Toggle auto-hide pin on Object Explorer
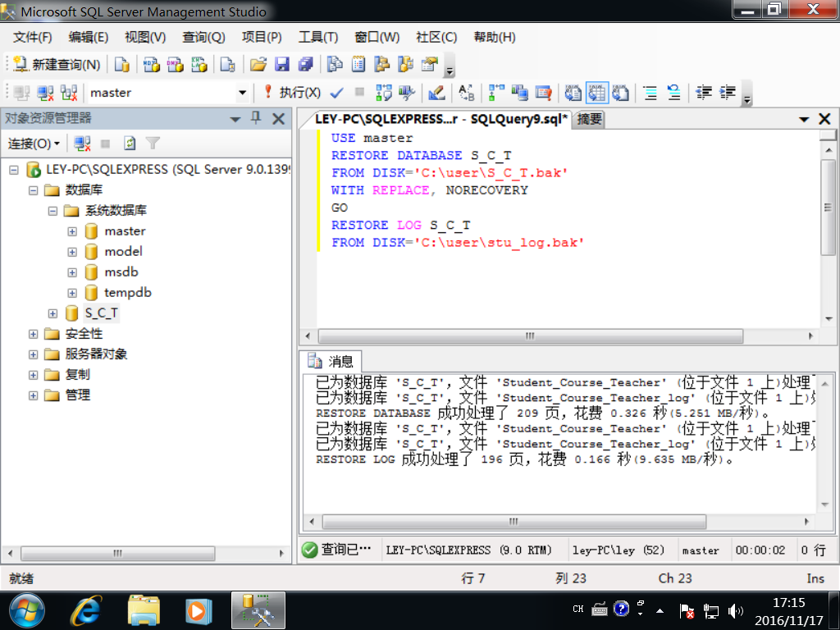The width and height of the screenshot is (840, 630). pos(256,118)
